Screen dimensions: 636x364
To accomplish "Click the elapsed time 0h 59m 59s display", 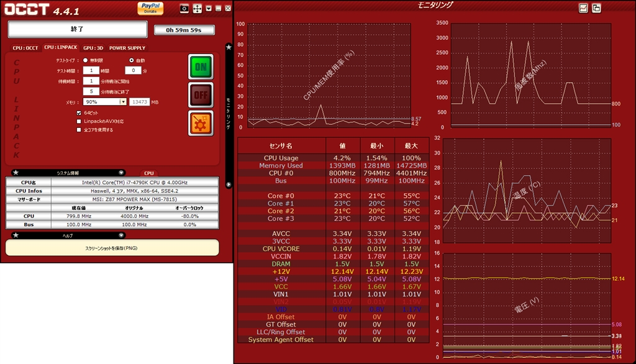I will [184, 30].
